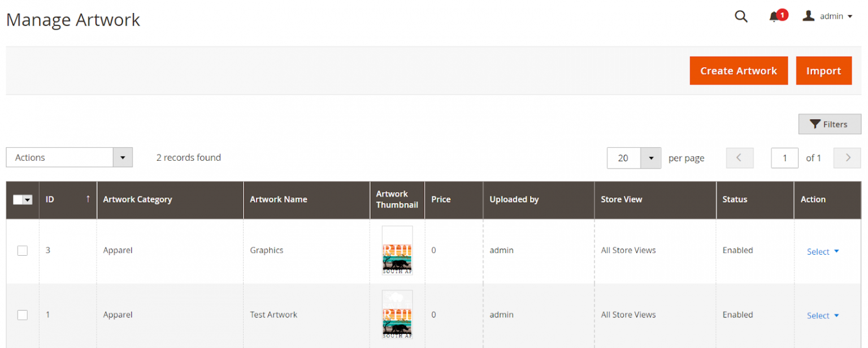Click the page number input field
This screenshot has width=868, height=348.
784,158
